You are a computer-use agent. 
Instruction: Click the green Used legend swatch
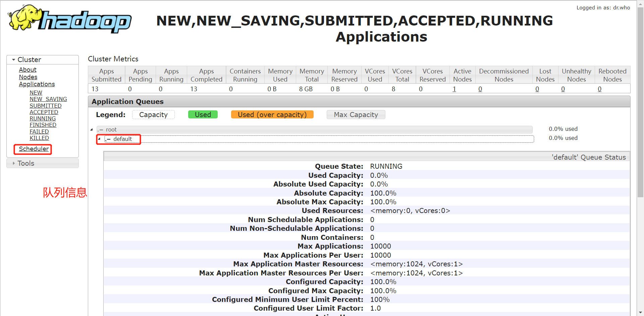pos(203,115)
